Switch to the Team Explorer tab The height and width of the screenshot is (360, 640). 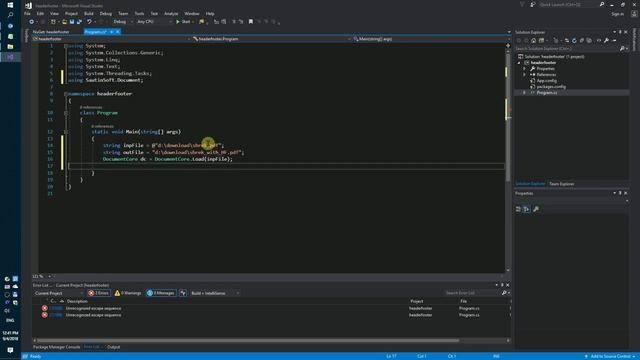coord(561,184)
